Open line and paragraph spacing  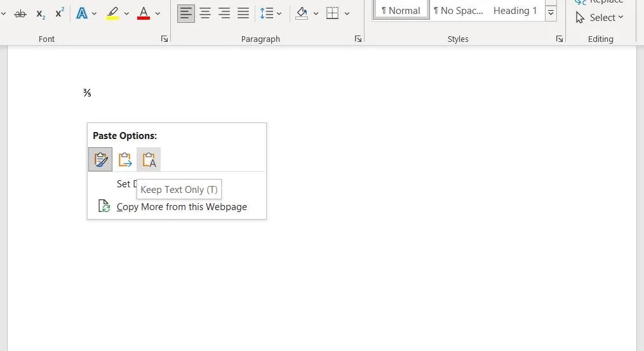tap(271, 13)
